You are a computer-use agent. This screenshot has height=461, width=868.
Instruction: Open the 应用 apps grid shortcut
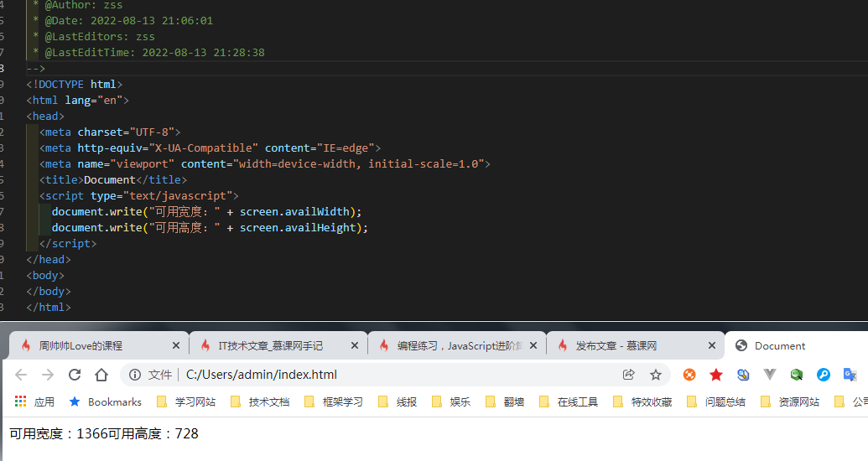[34, 401]
